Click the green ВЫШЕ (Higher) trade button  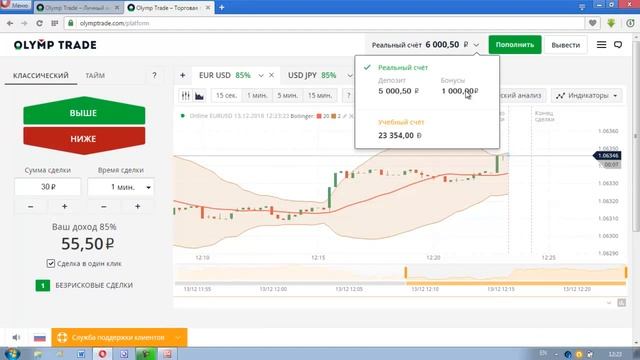(84, 111)
